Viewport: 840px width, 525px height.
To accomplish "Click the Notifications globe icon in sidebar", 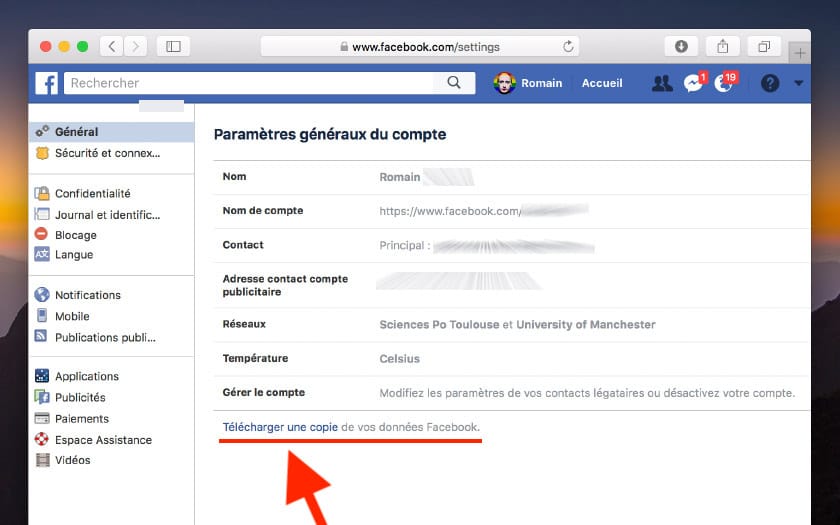I will [x=41, y=294].
